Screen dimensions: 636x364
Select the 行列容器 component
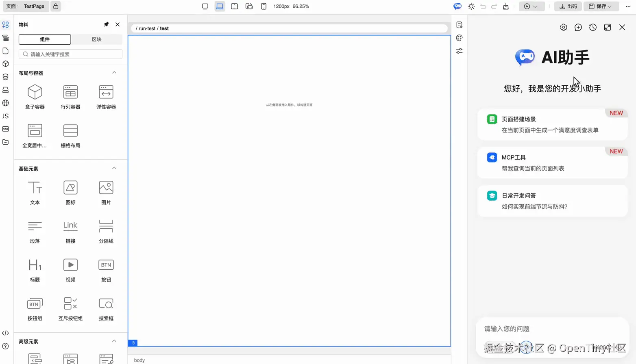(70, 97)
